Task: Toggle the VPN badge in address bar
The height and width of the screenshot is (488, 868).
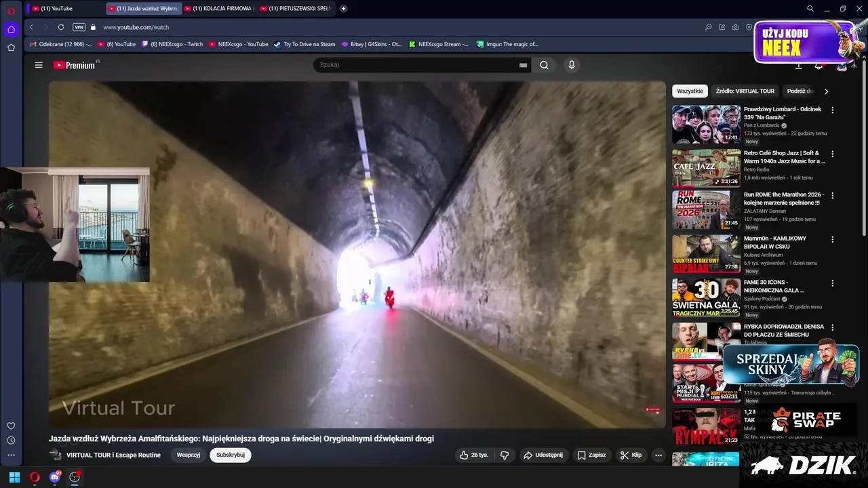Action: click(x=79, y=27)
